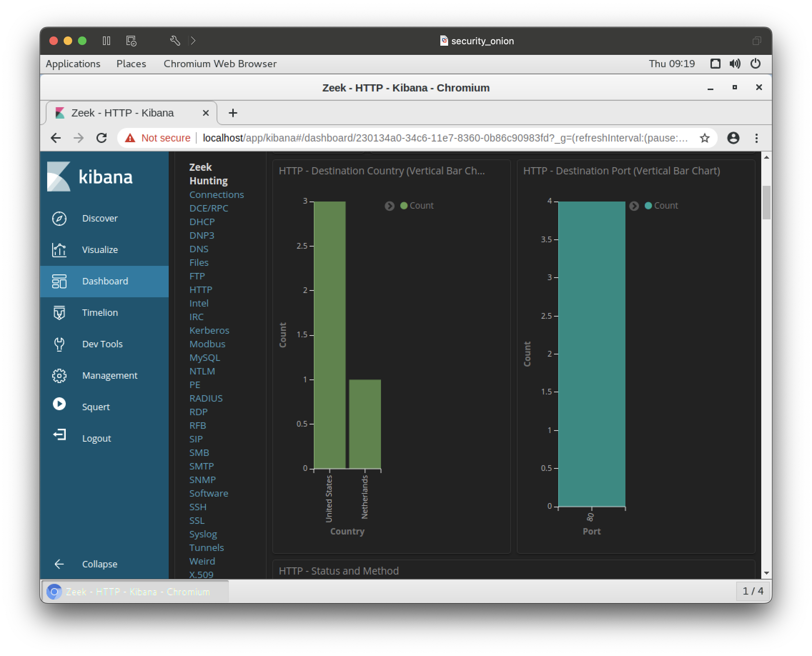Open the Connections dashboard link
The width and height of the screenshot is (812, 656).
(216, 195)
